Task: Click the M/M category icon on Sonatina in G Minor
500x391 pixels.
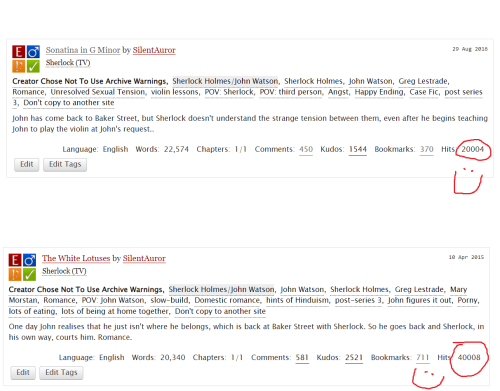Action: coord(33,52)
